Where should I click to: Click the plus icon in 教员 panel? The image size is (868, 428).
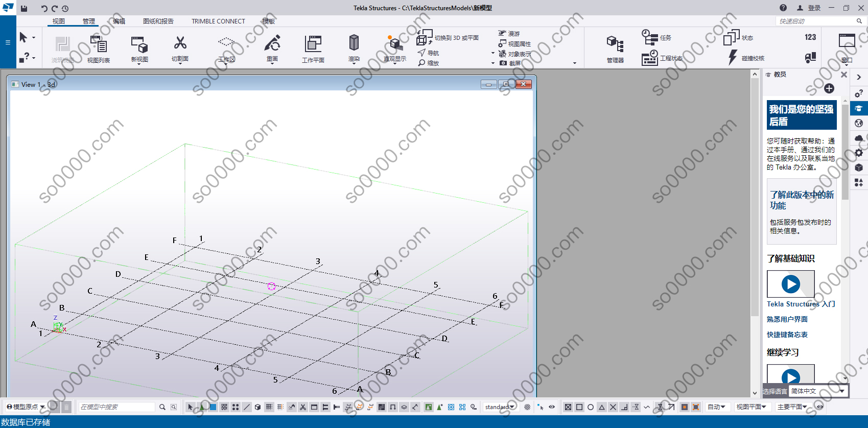pyautogui.click(x=829, y=88)
